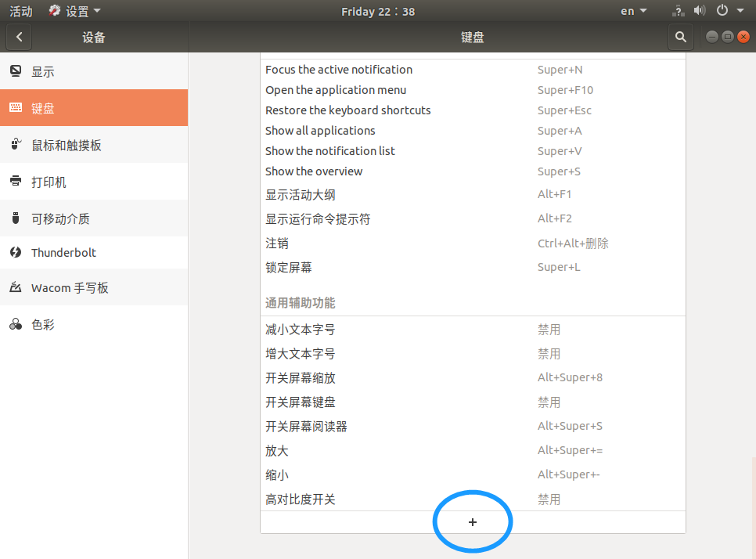Edit the 显示活动大纲 shortcut row
The image size is (756, 559).
coord(473,194)
